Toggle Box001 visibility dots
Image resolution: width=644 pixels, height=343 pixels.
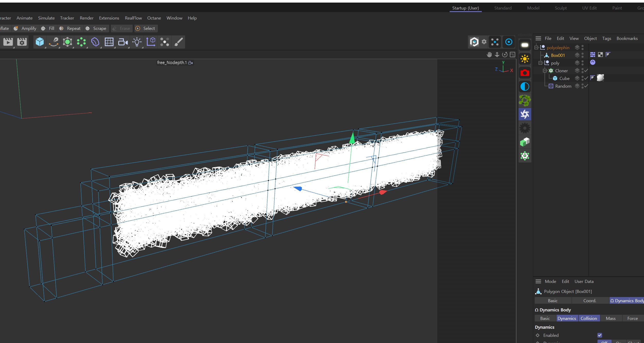pyautogui.click(x=583, y=55)
